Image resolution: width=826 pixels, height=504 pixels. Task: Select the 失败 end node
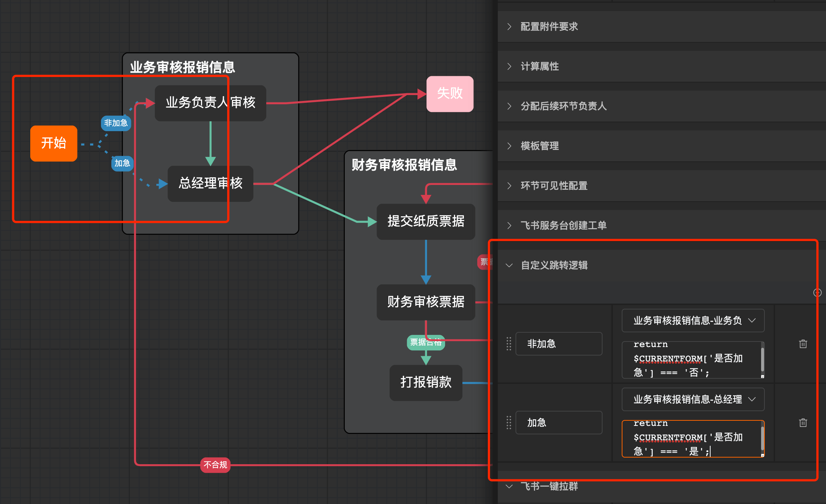coord(450,94)
